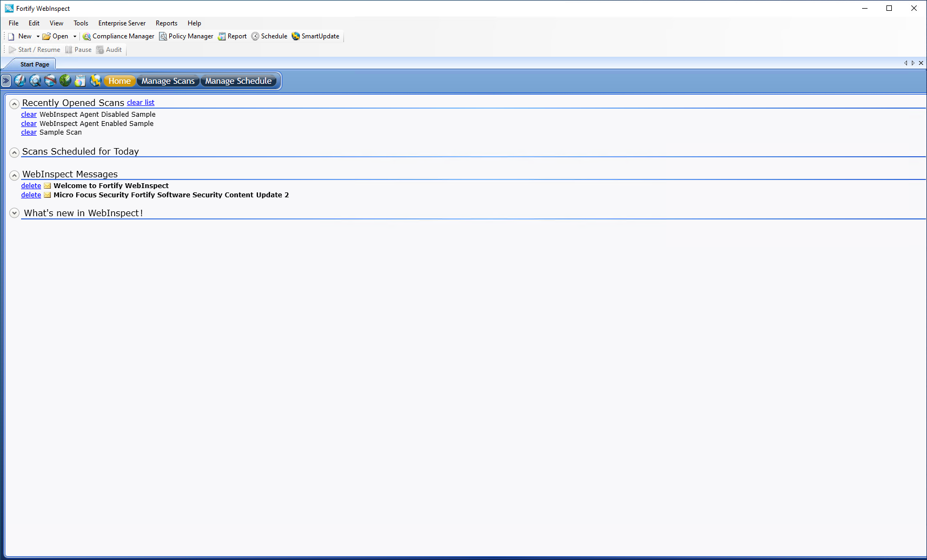Image resolution: width=927 pixels, height=560 pixels.
Task: Click the Start / Resume toolbar button
Action: [35, 50]
